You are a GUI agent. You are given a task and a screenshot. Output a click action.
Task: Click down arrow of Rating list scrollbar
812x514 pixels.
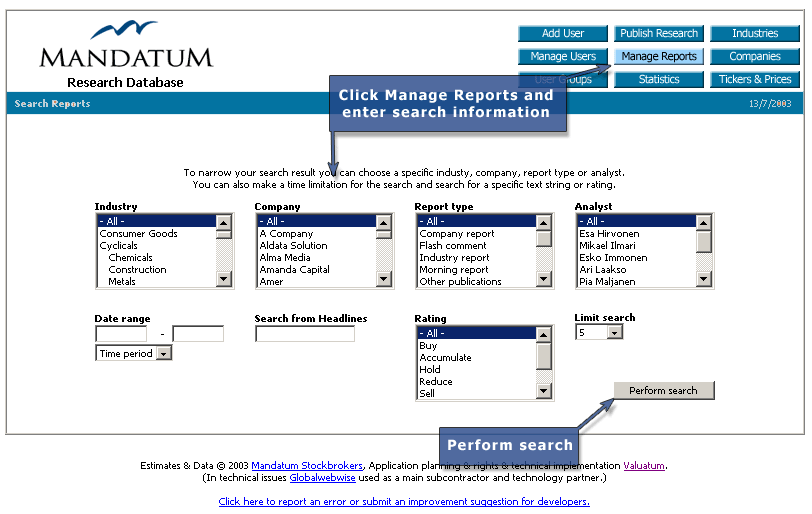[x=544, y=391]
